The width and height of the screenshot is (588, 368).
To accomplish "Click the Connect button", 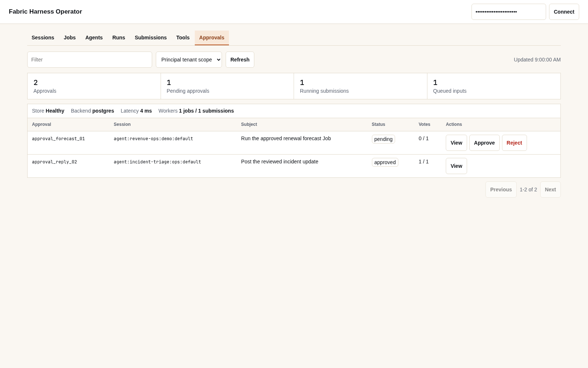I will pyautogui.click(x=564, y=12).
